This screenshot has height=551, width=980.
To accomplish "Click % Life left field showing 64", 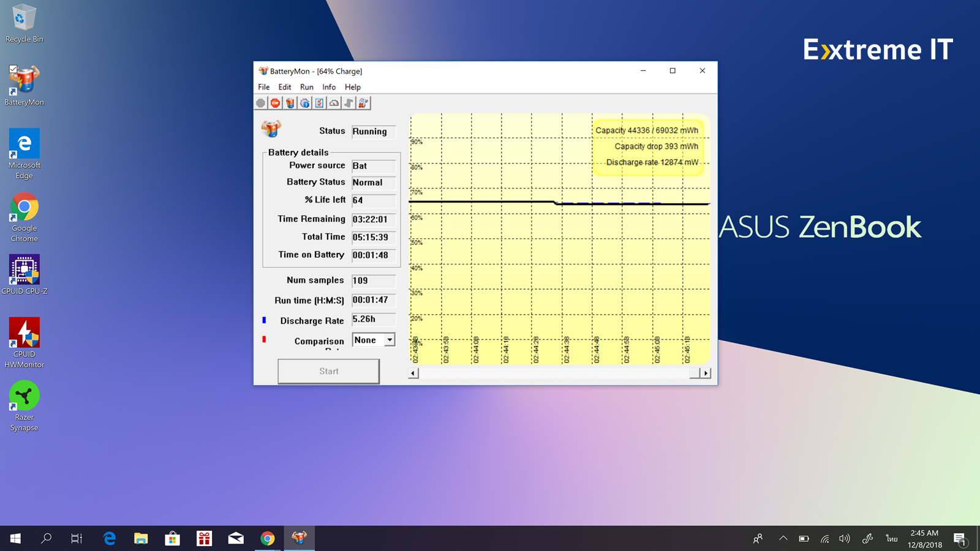I will (x=374, y=200).
